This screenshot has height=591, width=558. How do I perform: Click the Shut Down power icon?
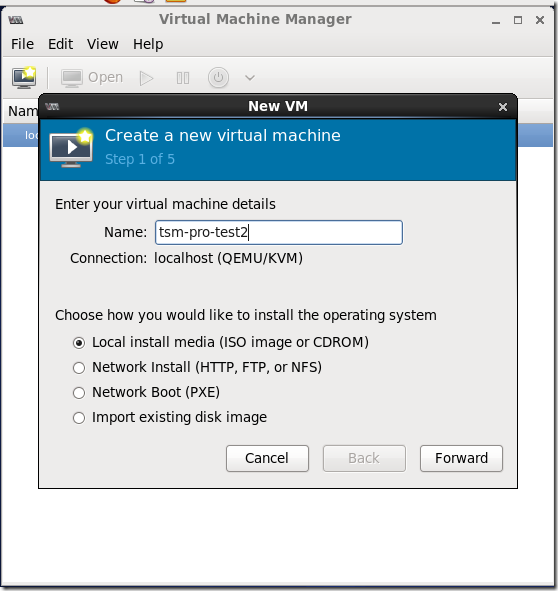point(218,78)
